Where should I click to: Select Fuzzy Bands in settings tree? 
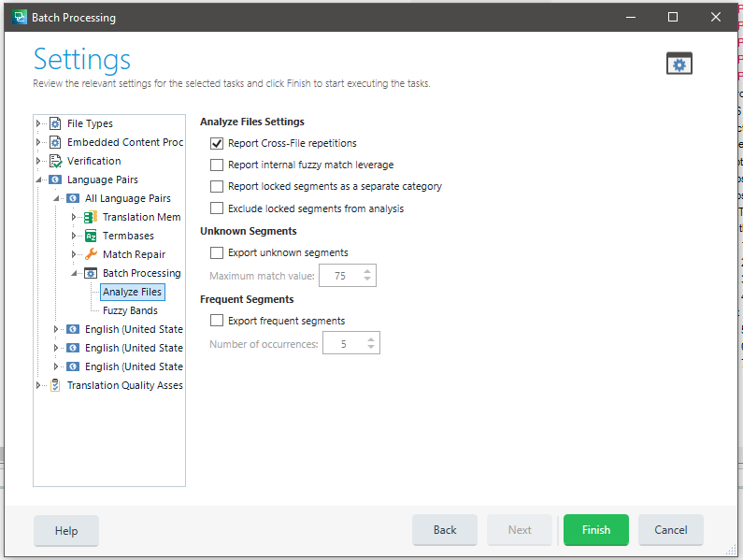coord(130,310)
